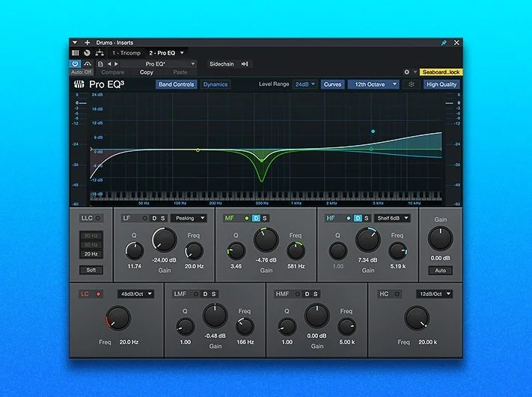Select the yellow LF band node in graph

198,150
